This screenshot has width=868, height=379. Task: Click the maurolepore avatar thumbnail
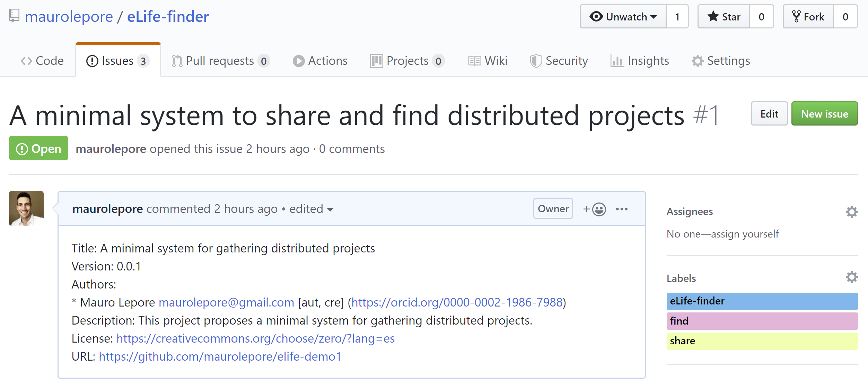(26, 208)
